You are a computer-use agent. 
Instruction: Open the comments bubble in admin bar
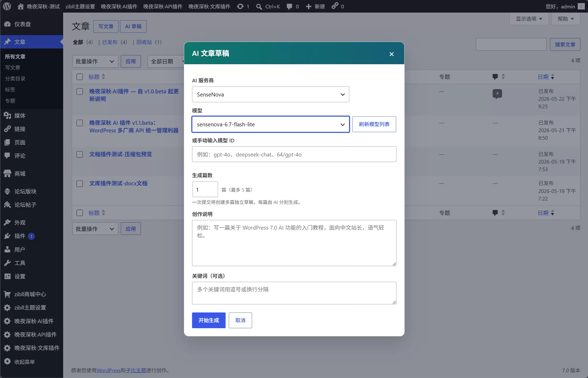[x=292, y=6]
